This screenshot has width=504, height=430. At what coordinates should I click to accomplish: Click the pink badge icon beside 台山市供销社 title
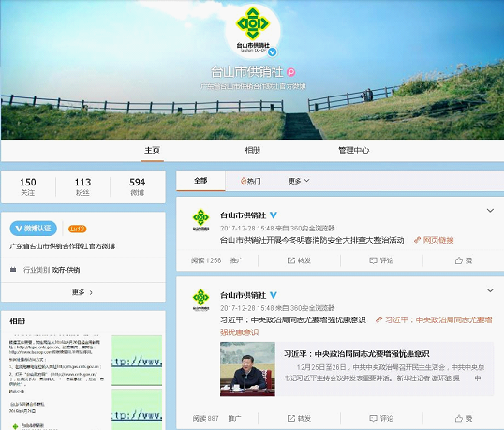291,72
